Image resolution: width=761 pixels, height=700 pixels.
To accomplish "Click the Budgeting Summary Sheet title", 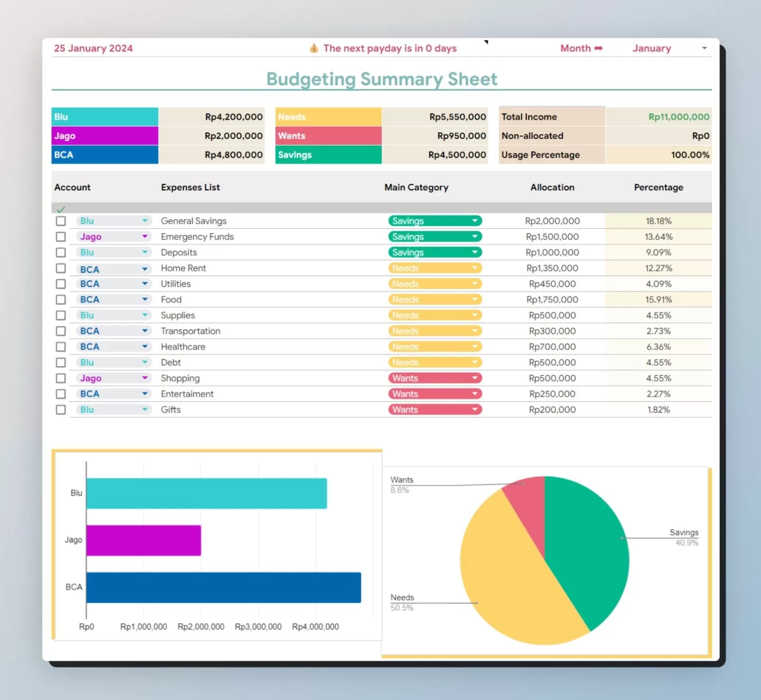I will click(381, 79).
